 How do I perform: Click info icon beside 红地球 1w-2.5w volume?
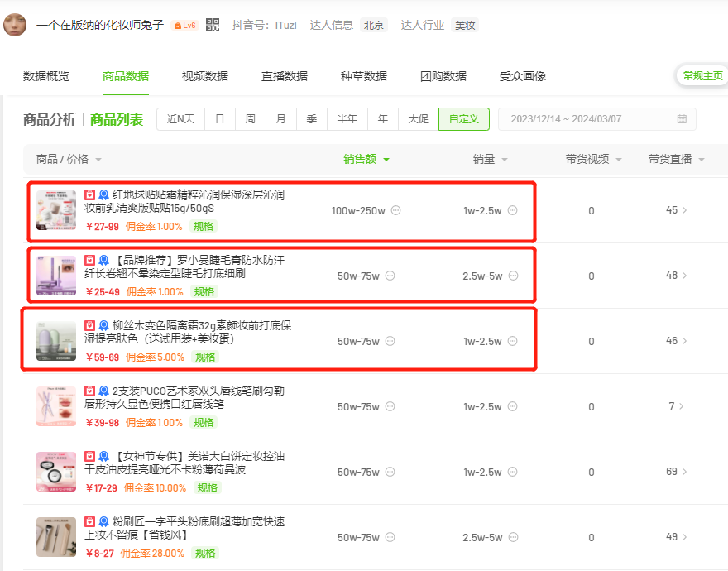click(x=512, y=210)
